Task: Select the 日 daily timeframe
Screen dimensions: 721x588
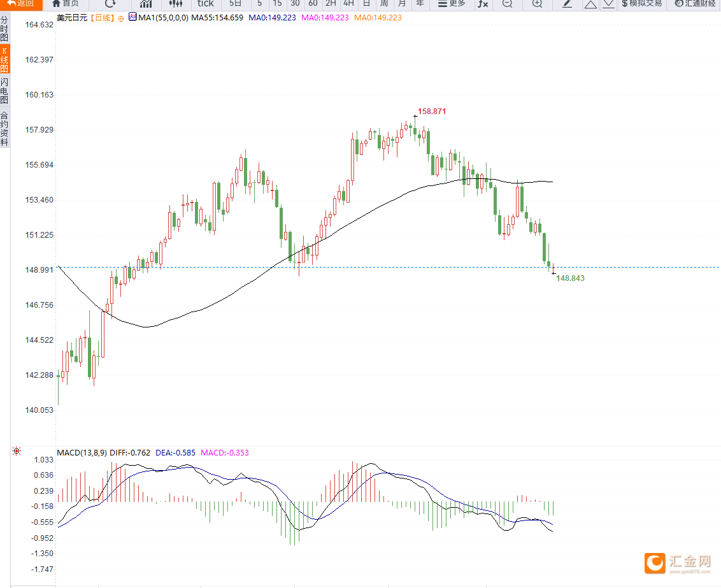Action: click(x=366, y=4)
